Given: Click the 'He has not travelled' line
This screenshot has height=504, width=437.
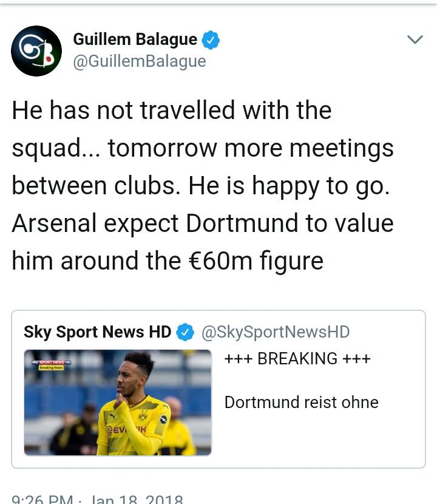Looking at the screenshot, I should [x=172, y=111].
